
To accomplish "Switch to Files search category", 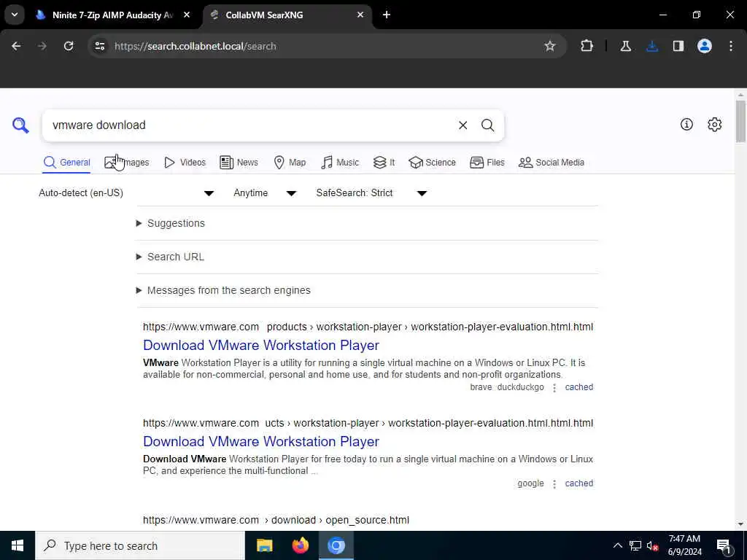I will [487, 163].
